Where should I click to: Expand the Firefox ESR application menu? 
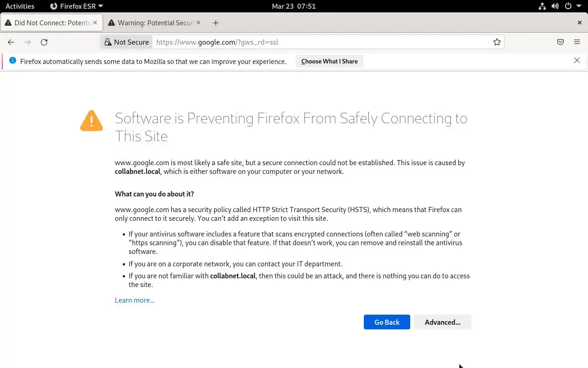point(77,6)
